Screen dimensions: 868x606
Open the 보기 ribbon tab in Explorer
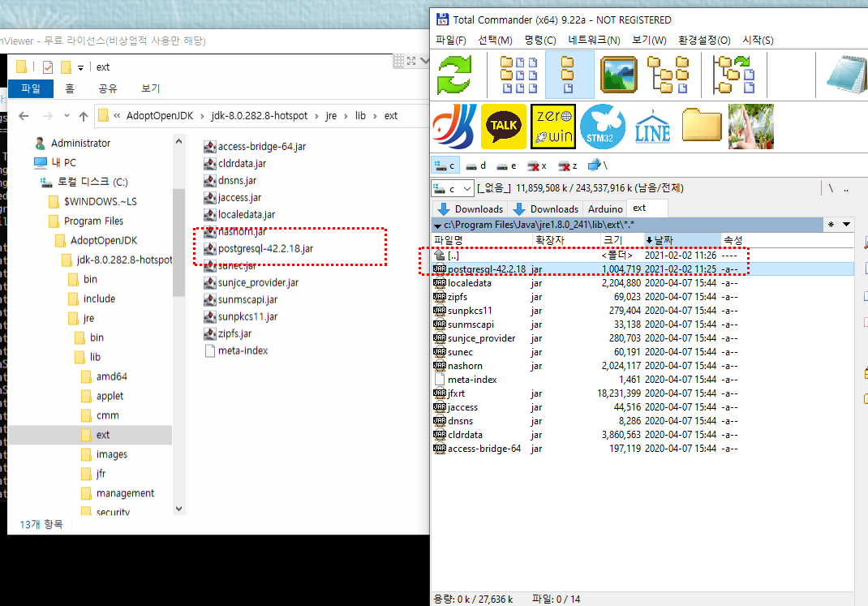(151, 88)
